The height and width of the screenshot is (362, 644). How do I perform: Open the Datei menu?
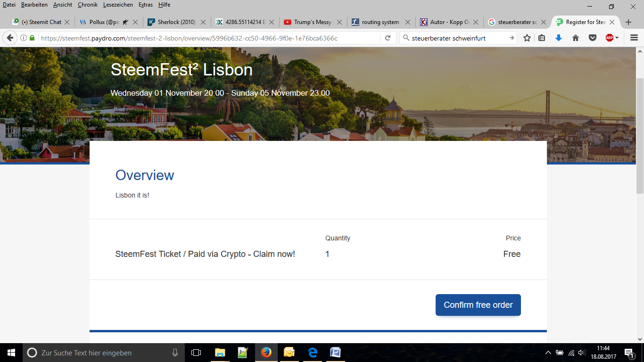coord(9,5)
